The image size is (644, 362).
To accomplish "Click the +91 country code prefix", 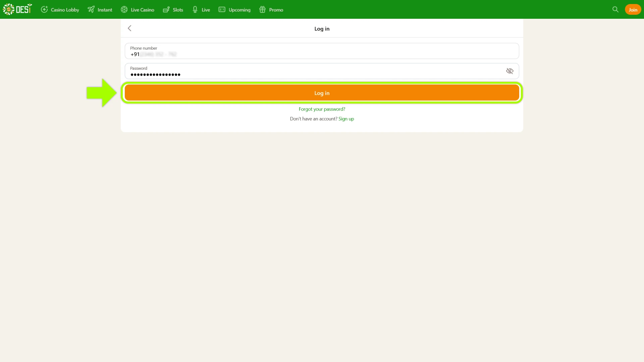I will coord(135,54).
